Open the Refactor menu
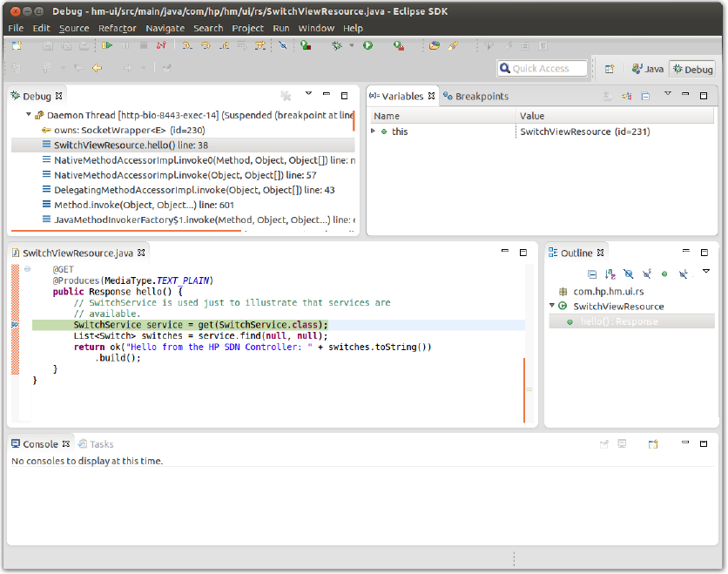 point(117,28)
